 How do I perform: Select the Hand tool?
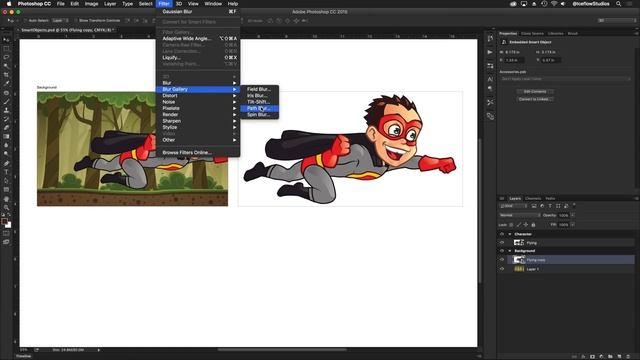pos(6,199)
